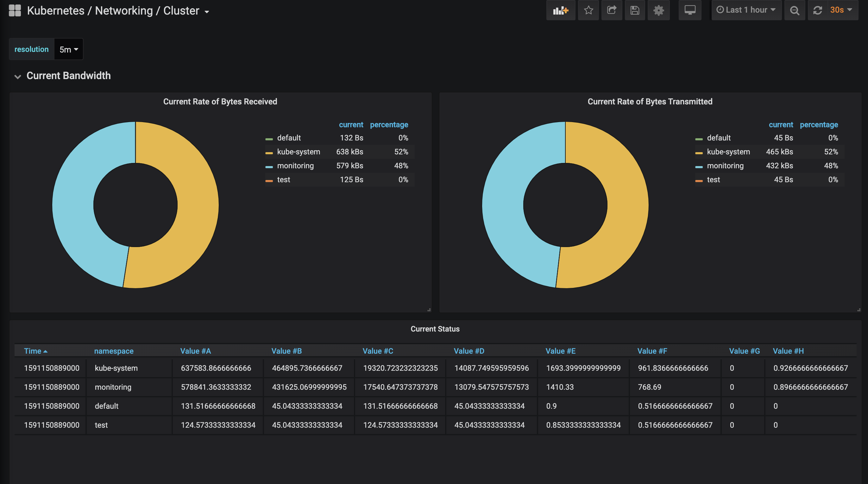Open Current Rate of Bytes Received panel menu
This screenshot has width=868, height=484.
click(220, 101)
